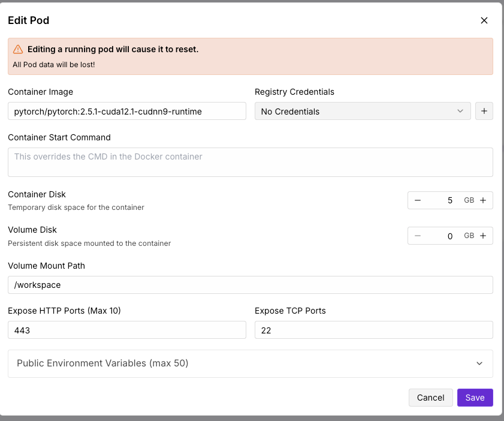Screen dimensions: 504x421
Task: Click the environment variables chevron arrow
Action: tap(479, 363)
